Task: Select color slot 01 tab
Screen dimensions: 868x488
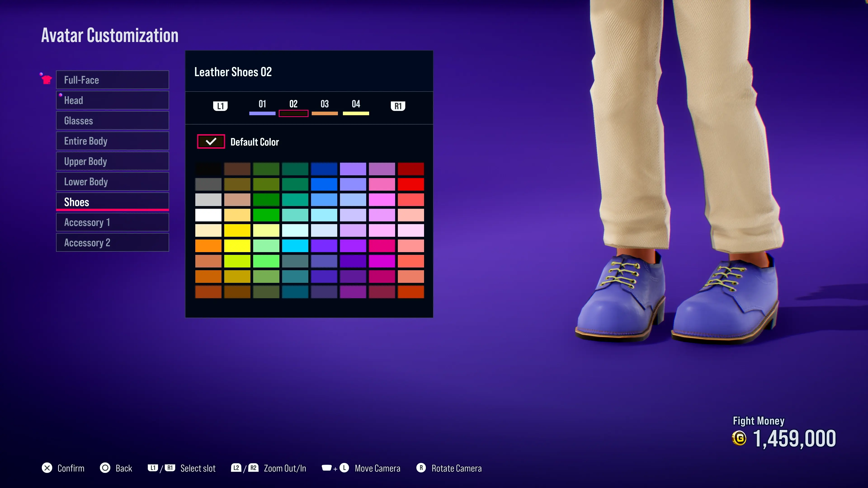Action: [x=262, y=107]
